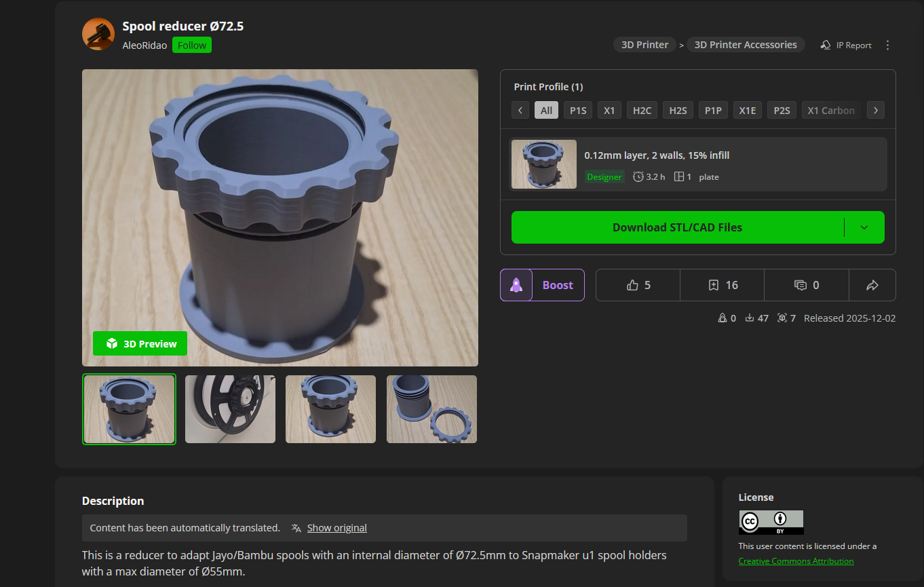Open the Creative Commons Attribution link

796,561
